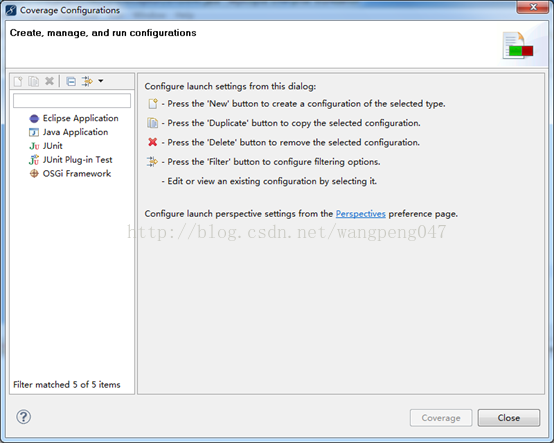Click the New icon in instructions text
This screenshot has width=554, height=443.
(153, 104)
